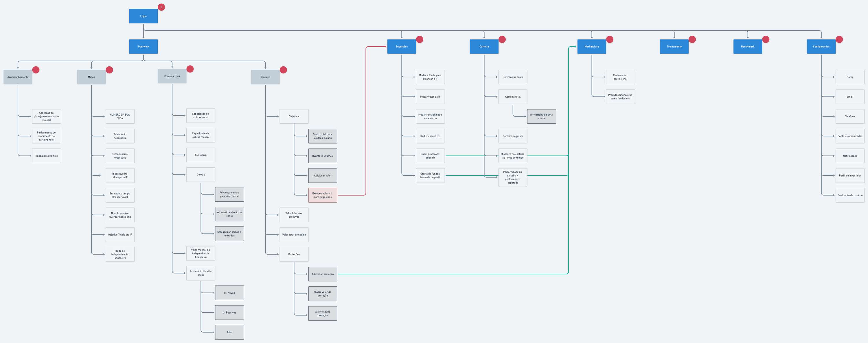This screenshot has height=343, width=868.
Task: Click the 'Adicionar proteção' box
Action: (323, 274)
